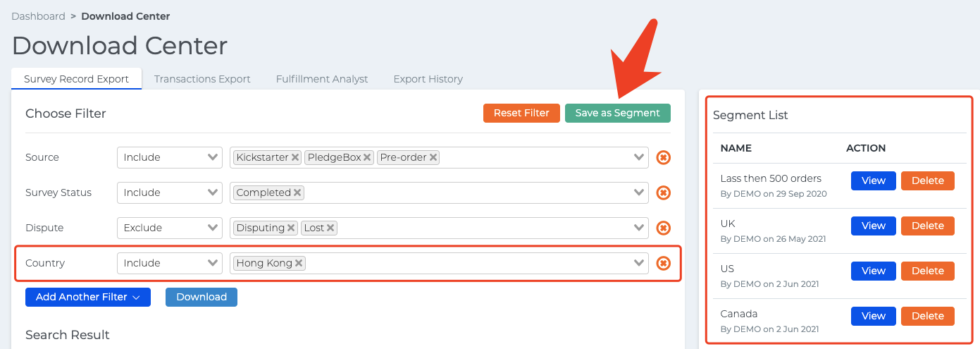Remove the Hong Kong country tag
Viewport: 980px width, 349px height.
[299, 263]
